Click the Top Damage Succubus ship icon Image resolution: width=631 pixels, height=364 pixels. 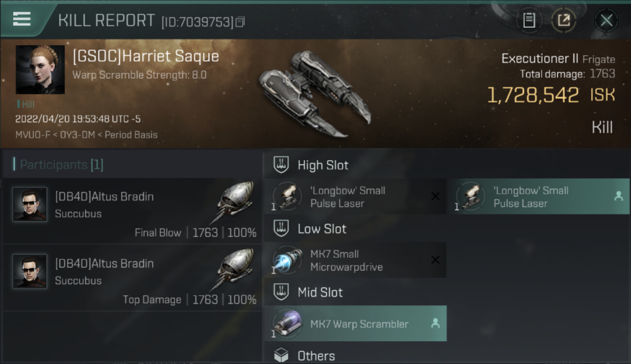click(x=234, y=269)
